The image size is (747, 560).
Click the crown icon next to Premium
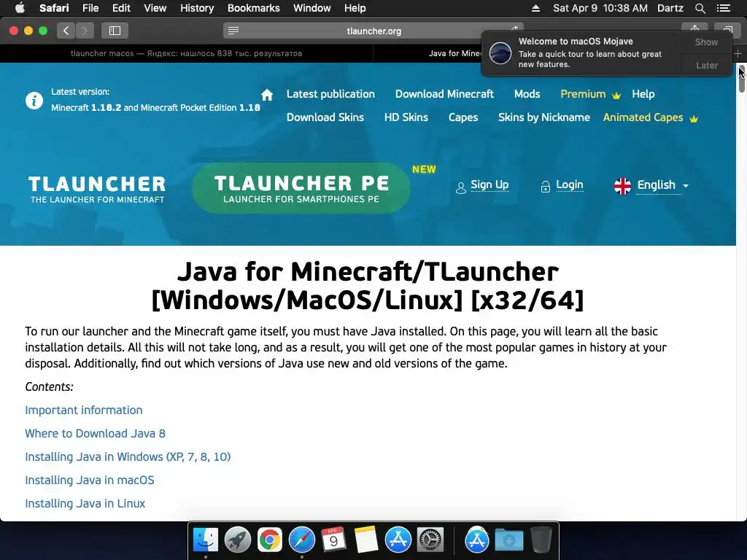616,96
